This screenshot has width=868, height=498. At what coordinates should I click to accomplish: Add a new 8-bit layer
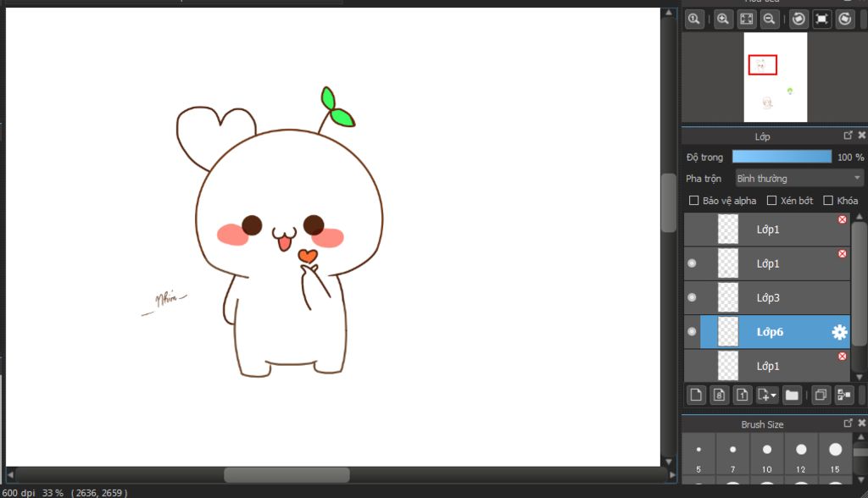(x=719, y=395)
